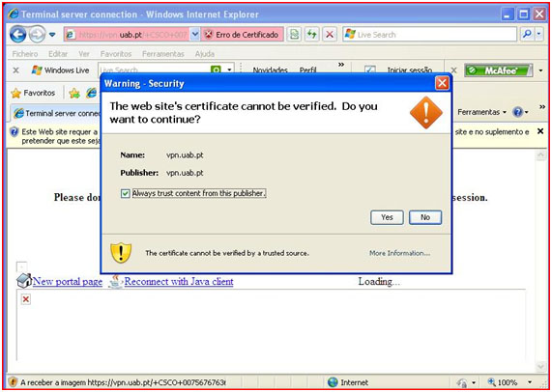Viewport: 552px width, 392px height.
Task: Click the Java coffee cup icon
Action: [x=115, y=281]
